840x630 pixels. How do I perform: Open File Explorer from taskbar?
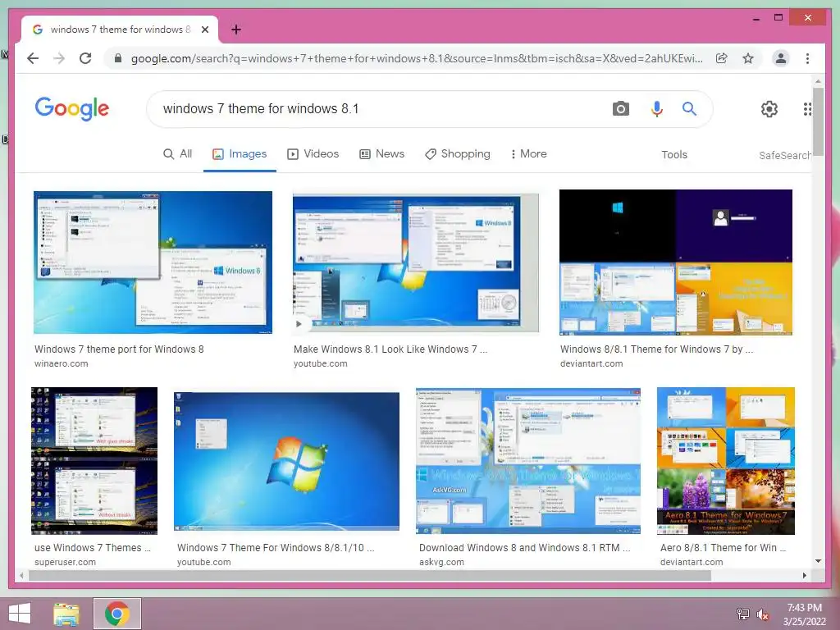coord(66,614)
